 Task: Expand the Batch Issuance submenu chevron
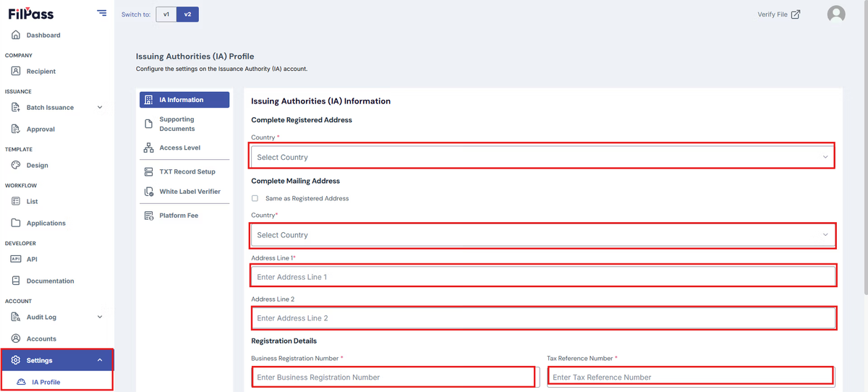click(x=100, y=107)
